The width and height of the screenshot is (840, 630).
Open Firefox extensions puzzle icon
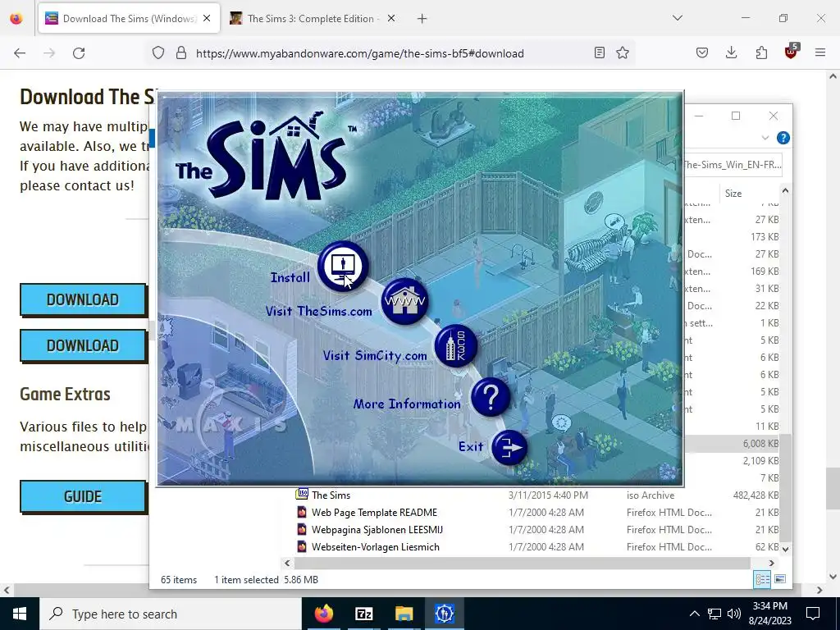(x=761, y=52)
